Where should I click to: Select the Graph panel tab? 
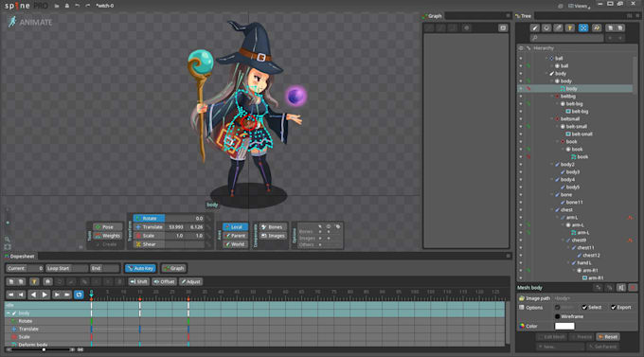[x=432, y=16]
